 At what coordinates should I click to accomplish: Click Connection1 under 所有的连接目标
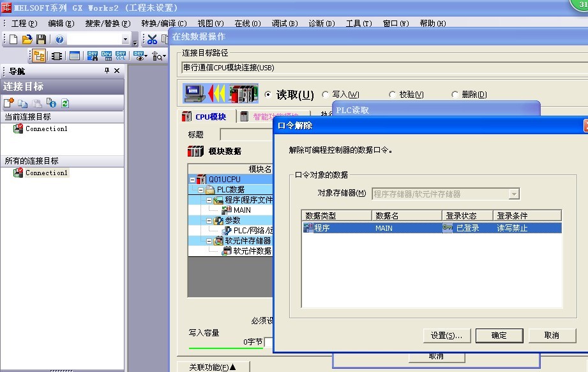(47, 173)
